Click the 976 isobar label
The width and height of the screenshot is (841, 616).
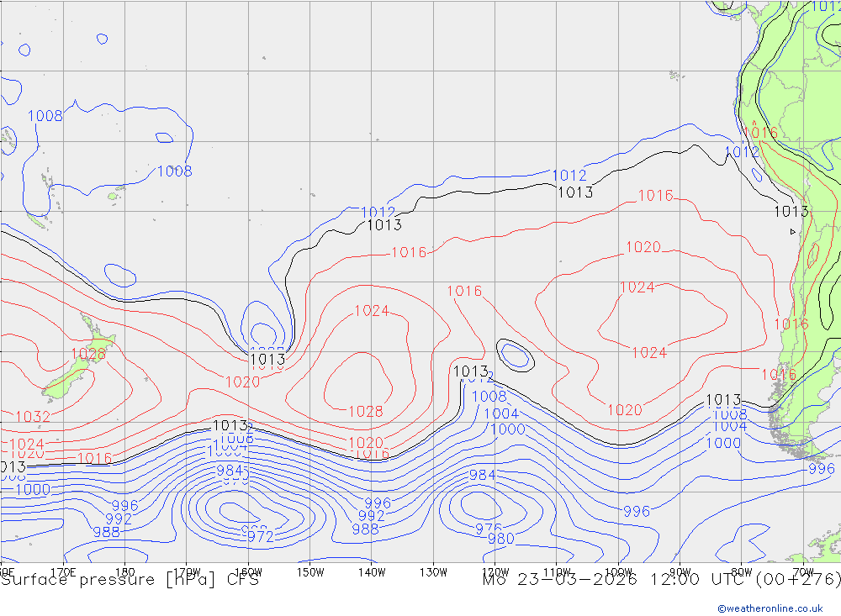click(x=489, y=528)
